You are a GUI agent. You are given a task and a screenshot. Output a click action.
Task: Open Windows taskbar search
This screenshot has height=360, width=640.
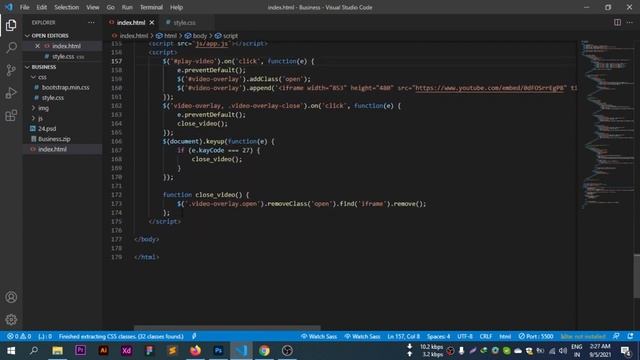pyautogui.click(x=34, y=351)
